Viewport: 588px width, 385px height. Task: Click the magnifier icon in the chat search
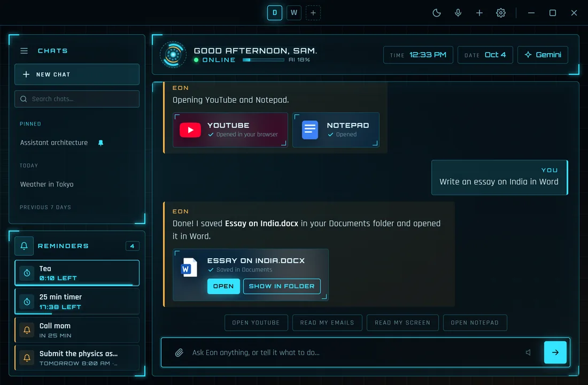pyautogui.click(x=24, y=99)
